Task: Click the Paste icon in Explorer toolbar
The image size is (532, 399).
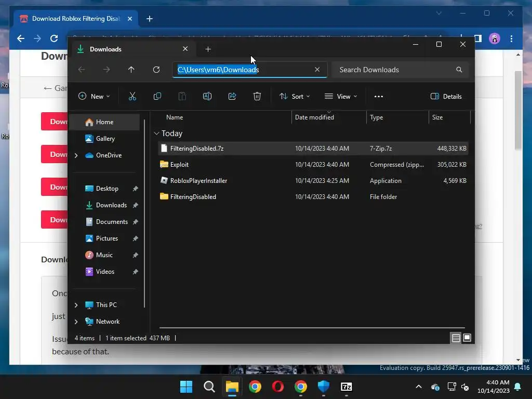Action: [182, 96]
